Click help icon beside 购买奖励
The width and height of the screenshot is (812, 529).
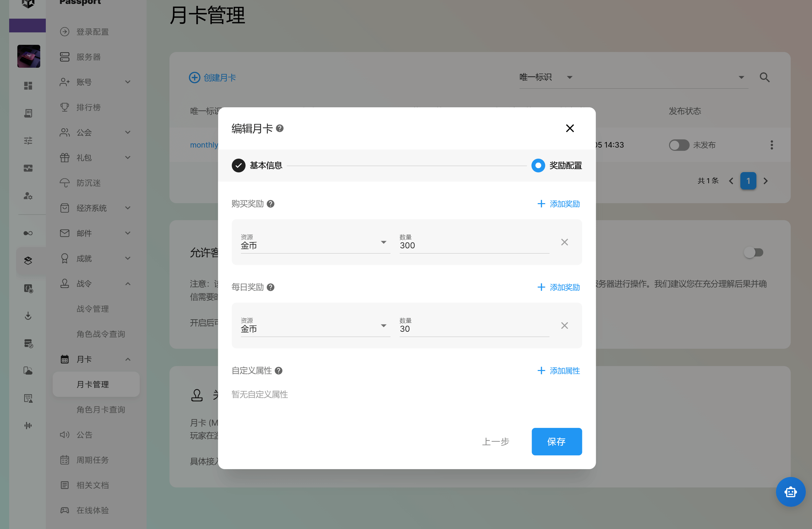tap(271, 203)
